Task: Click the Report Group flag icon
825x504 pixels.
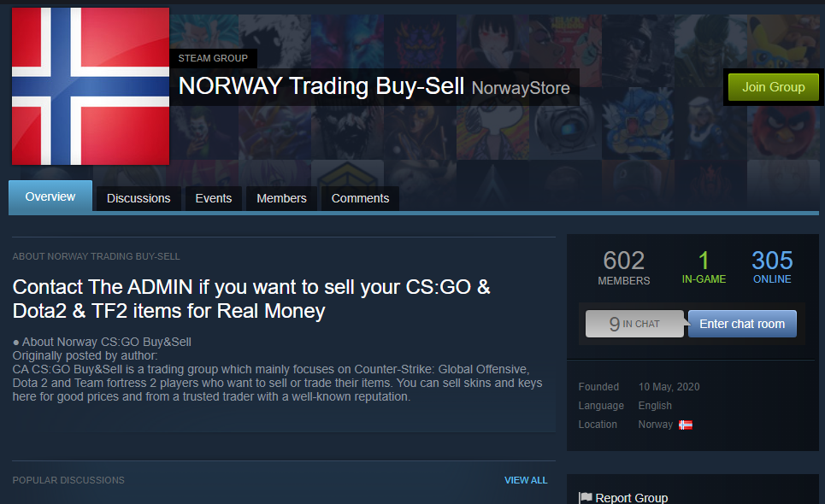Action: point(585,498)
